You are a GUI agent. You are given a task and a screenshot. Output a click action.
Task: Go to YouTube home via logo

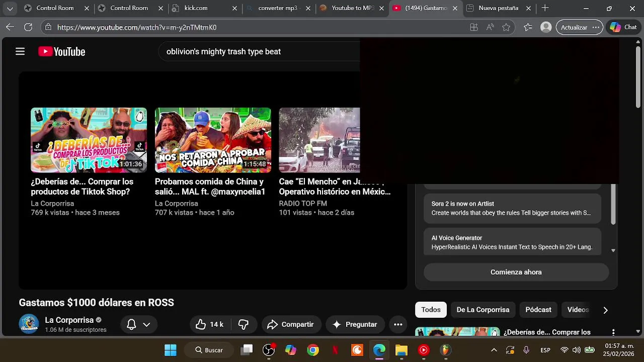coord(61,51)
